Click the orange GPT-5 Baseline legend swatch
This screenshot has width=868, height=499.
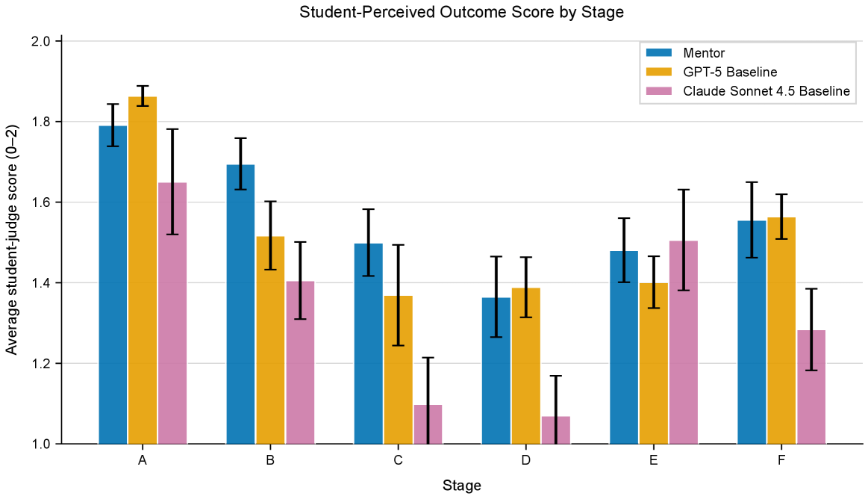tap(659, 72)
